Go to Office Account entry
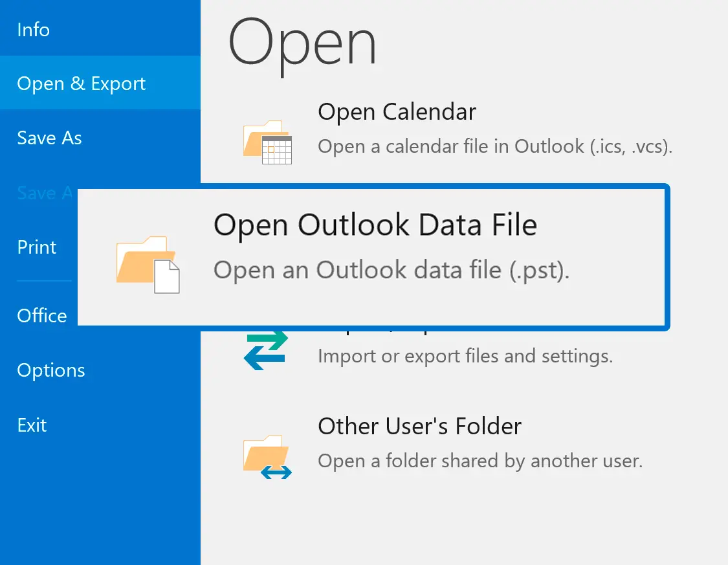The image size is (728, 565). [x=42, y=316]
